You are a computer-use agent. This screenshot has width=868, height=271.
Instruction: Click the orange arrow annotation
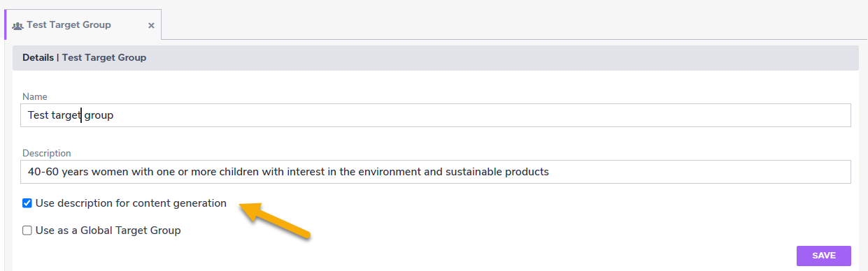pyautogui.click(x=275, y=220)
